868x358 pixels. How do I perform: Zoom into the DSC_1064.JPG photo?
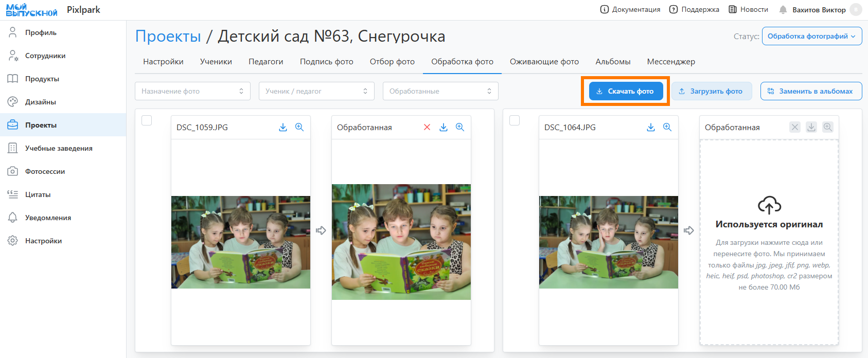point(667,127)
